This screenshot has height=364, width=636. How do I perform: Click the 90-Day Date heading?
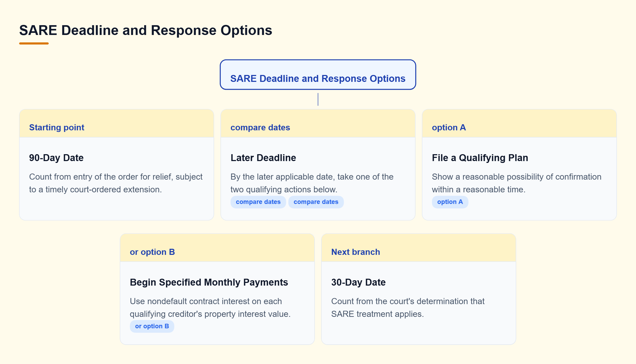click(x=56, y=158)
